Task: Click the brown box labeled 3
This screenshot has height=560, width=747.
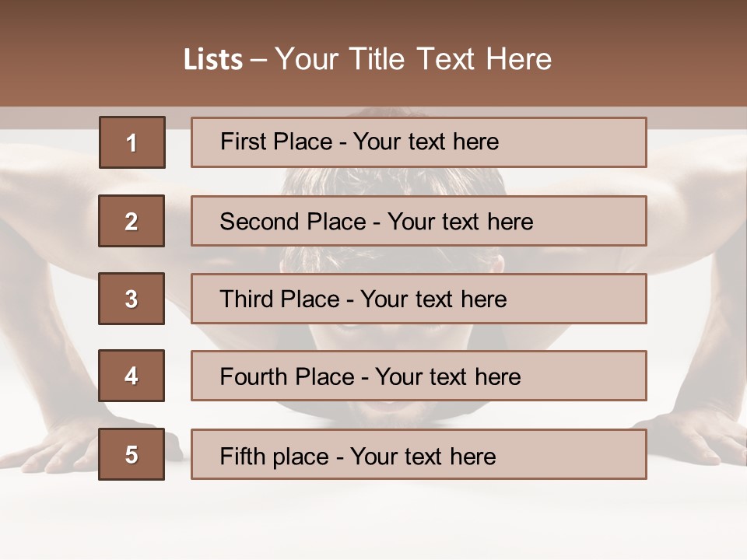Action: (x=132, y=299)
